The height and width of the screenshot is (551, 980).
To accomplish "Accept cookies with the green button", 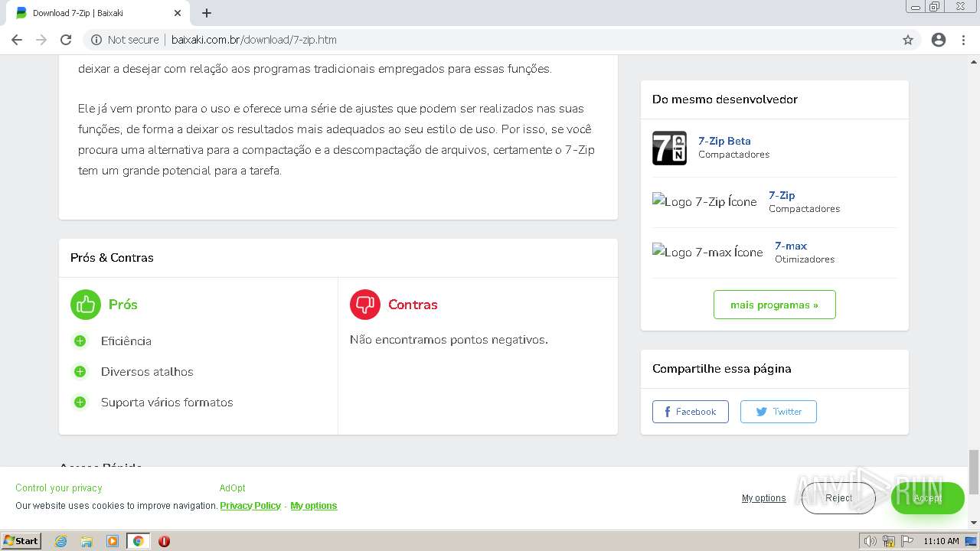I will [927, 498].
